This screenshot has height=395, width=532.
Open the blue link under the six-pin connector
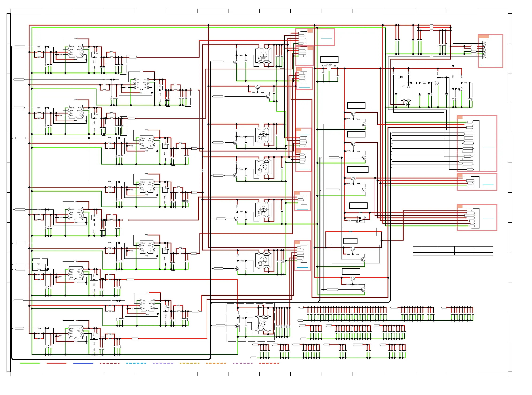(x=491, y=65)
